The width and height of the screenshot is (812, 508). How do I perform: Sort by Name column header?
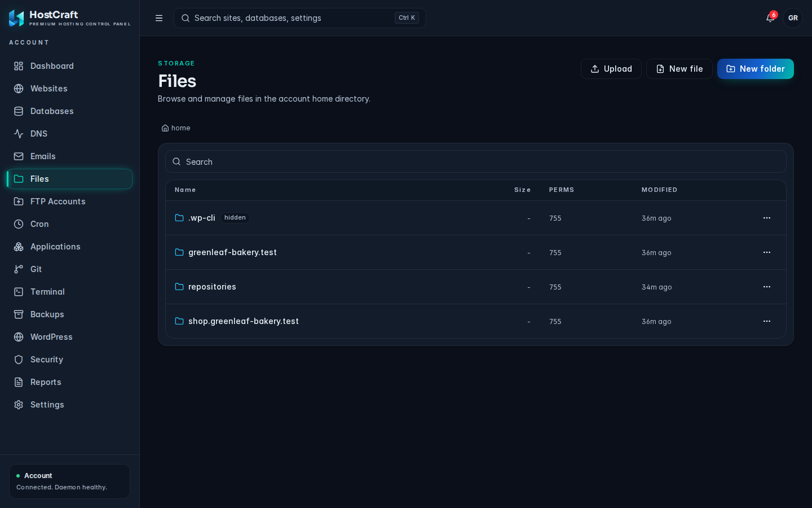[x=185, y=190]
